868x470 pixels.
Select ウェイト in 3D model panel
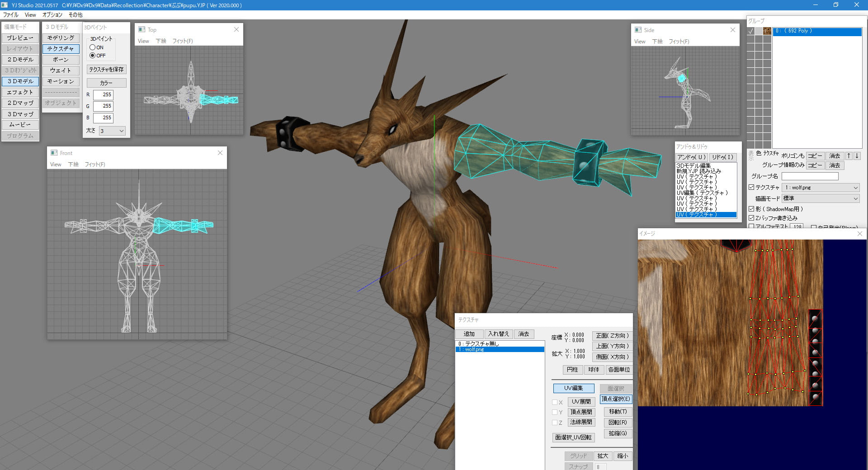click(61, 70)
